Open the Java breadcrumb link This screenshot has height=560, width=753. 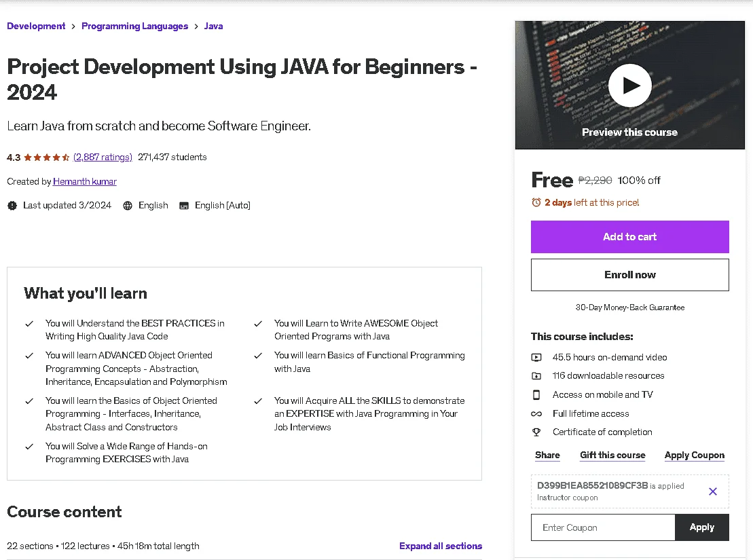click(213, 26)
